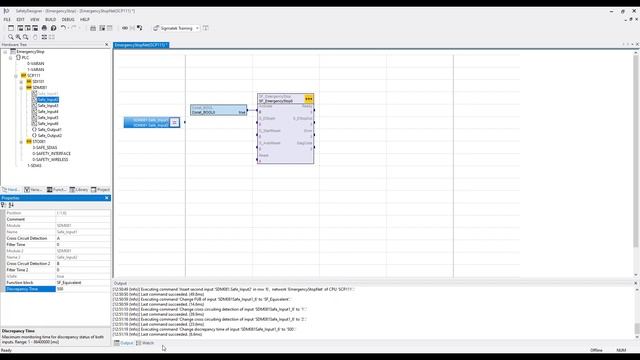Open the Signatek Training dropdown
This screenshot has width=640, height=360.
pos(197,28)
